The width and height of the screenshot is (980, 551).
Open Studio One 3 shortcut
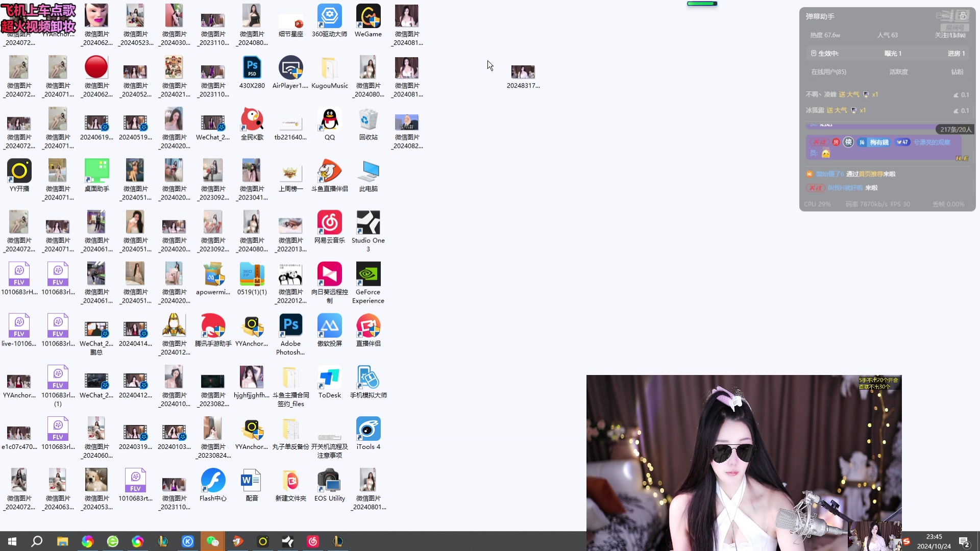coord(368,231)
